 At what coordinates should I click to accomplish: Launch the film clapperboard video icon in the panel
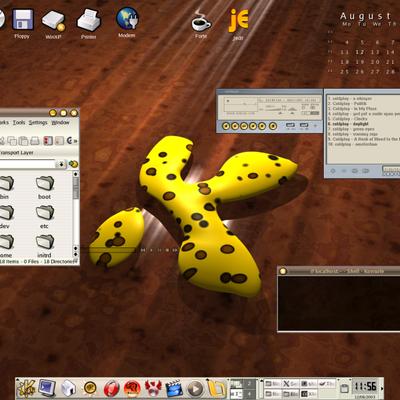(174, 389)
